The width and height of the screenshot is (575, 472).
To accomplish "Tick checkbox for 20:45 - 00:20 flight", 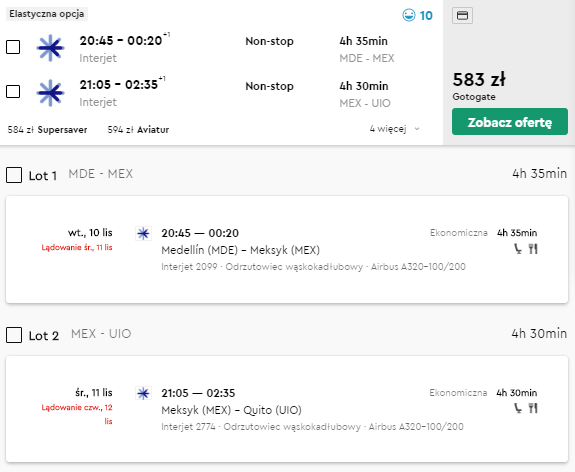I will coord(13,47).
